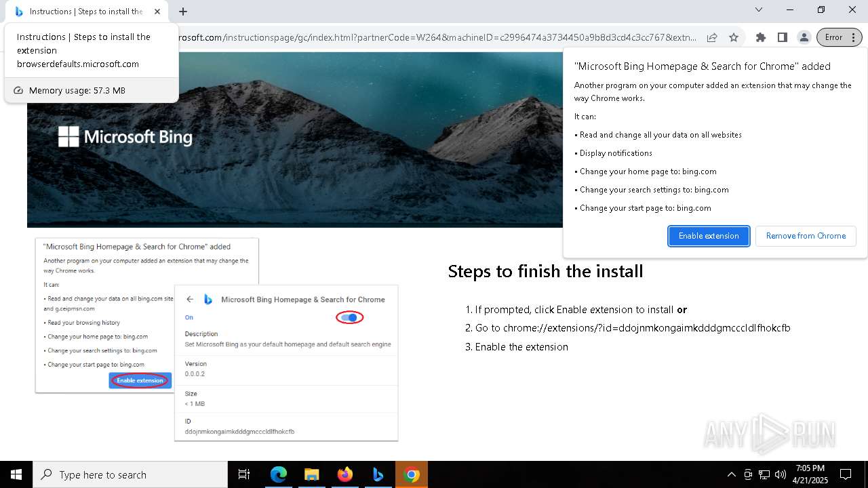
Task: Click the Error menu button
Action: click(840, 37)
